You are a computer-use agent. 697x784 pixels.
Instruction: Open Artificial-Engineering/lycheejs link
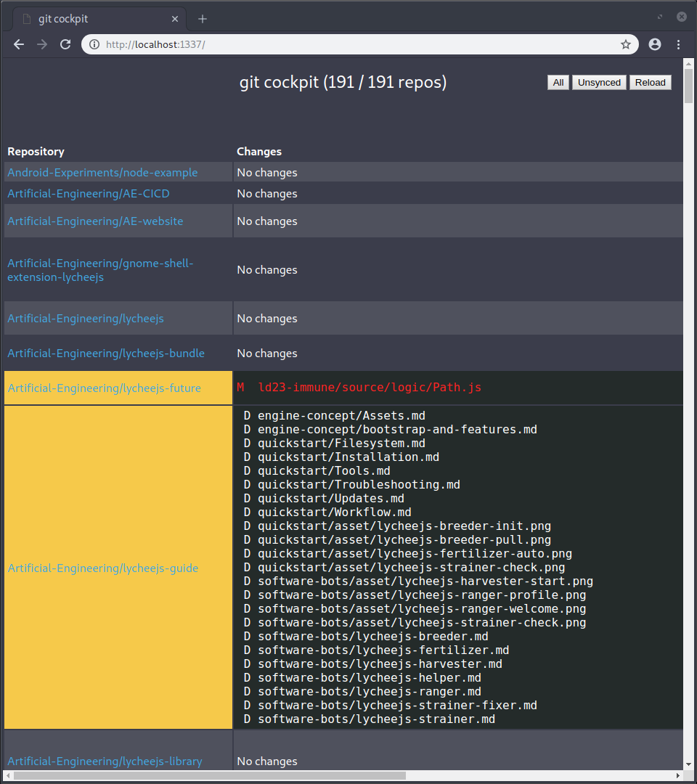click(86, 319)
